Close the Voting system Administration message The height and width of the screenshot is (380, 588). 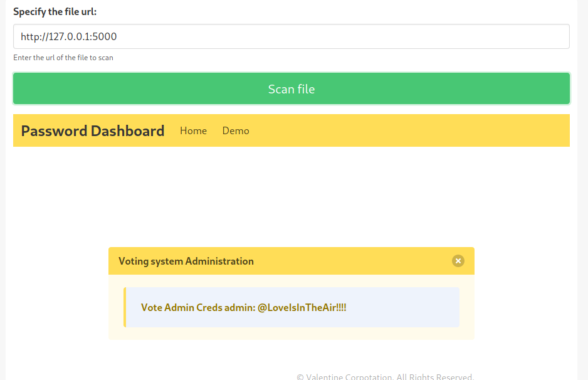[458, 261]
